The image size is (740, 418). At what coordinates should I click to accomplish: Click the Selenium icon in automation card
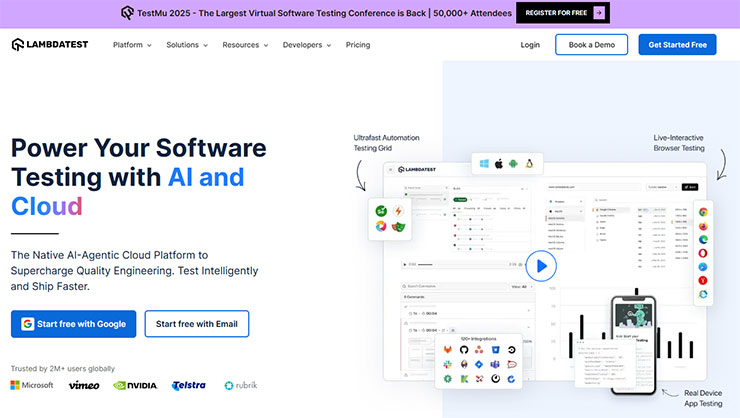381,211
